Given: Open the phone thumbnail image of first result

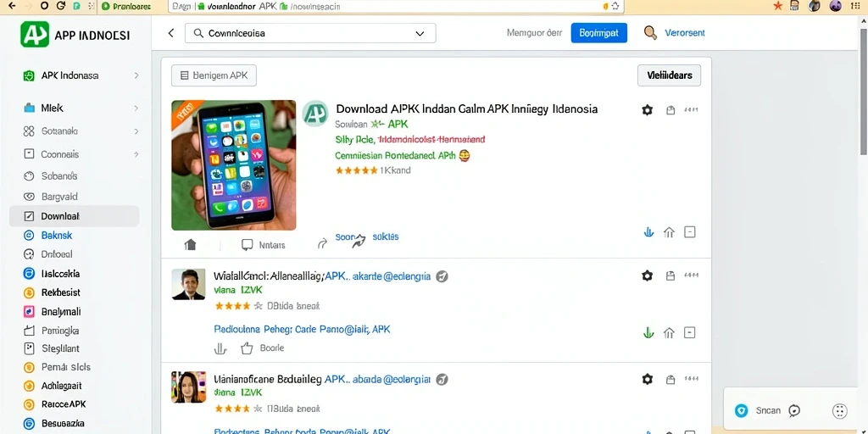Looking at the screenshot, I should pyautogui.click(x=234, y=165).
